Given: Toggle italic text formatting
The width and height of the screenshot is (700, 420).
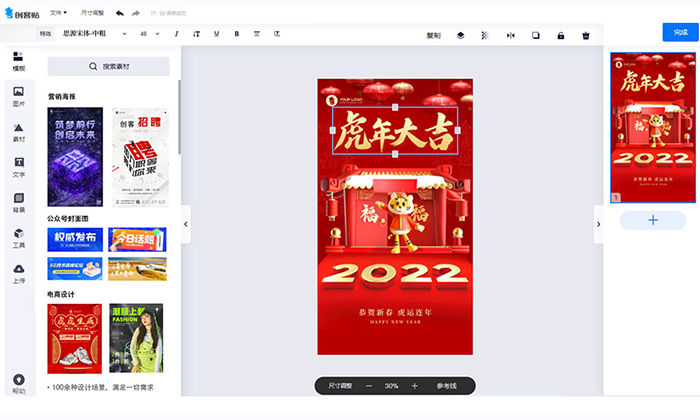Looking at the screenshot, I should (178, 34).
